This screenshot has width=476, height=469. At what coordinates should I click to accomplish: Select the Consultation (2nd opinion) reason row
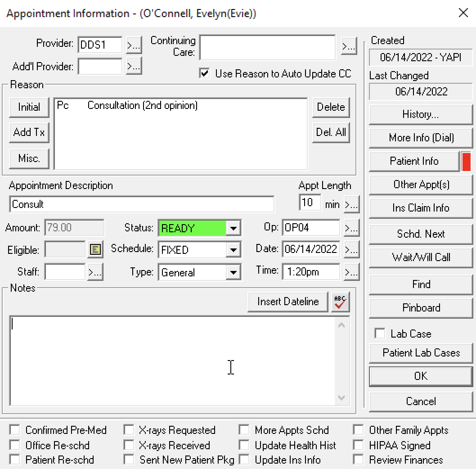click(x=180, y=105)
